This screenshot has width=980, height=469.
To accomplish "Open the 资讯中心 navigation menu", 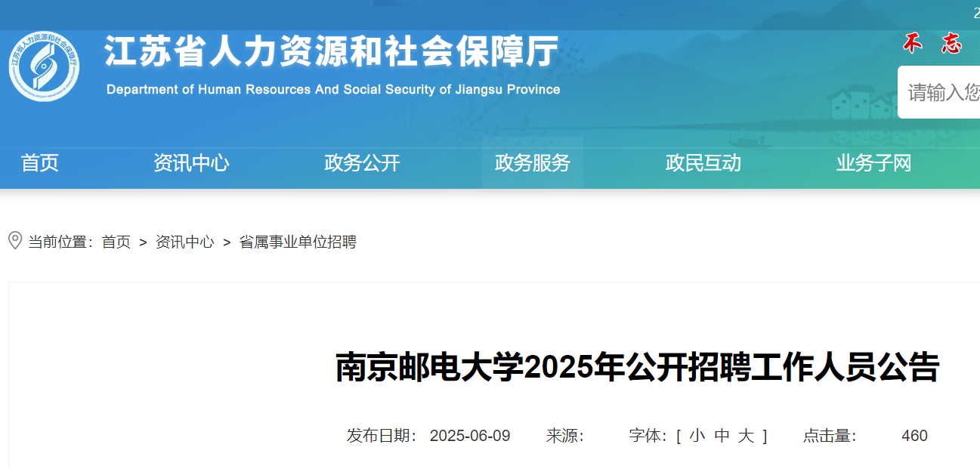I will pos(191,163).
